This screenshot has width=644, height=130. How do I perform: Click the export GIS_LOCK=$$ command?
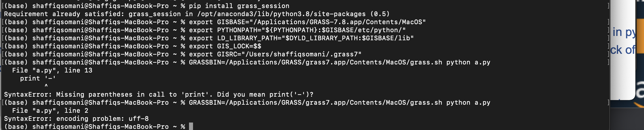click(225, 46)
